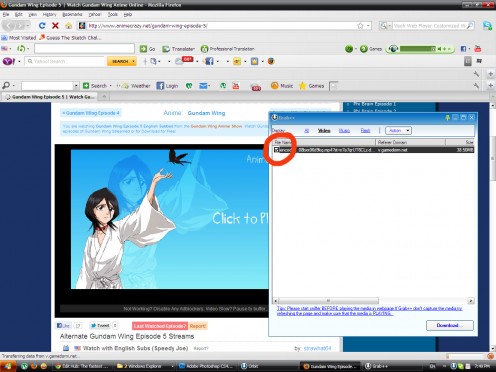The width and height of the screenshot is (496, 372).
Task: Show All media types in Grab++
Action: (x=306, y=131)
